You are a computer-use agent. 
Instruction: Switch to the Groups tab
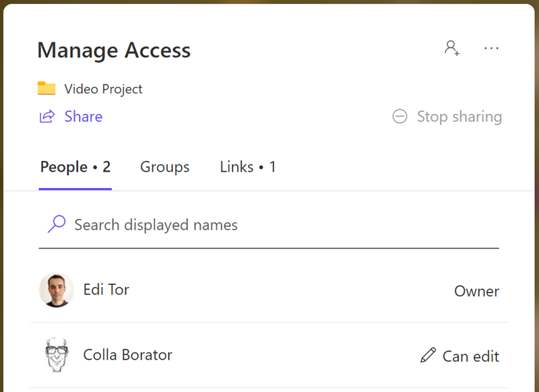(x=164, y=167)
